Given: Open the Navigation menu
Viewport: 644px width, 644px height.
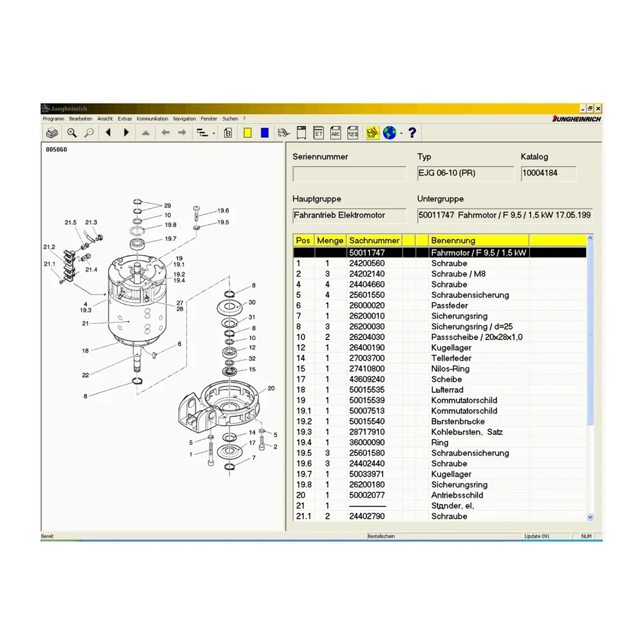Looking at the screenshot, I should click(x=184, y=118).
